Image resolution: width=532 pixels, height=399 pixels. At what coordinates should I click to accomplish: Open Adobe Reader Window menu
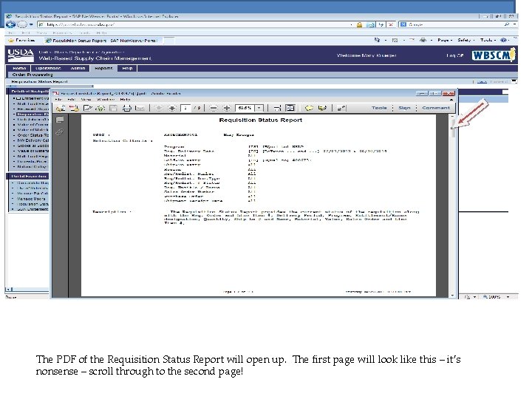coord(106,100)
